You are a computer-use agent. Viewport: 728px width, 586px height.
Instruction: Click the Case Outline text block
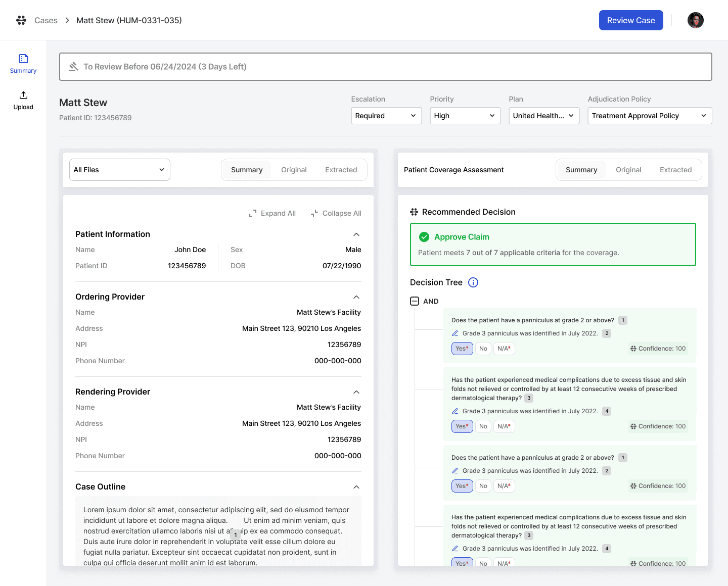[x=218, y=531]
